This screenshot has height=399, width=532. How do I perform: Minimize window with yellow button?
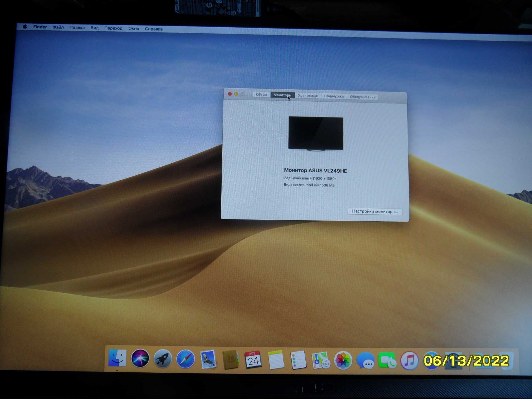[x=236, y=94]
